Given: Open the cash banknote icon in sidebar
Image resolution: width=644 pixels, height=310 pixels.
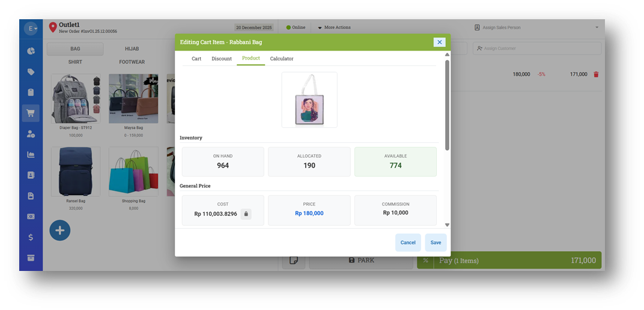Looking at the screenshot, I should click(31, 216).
